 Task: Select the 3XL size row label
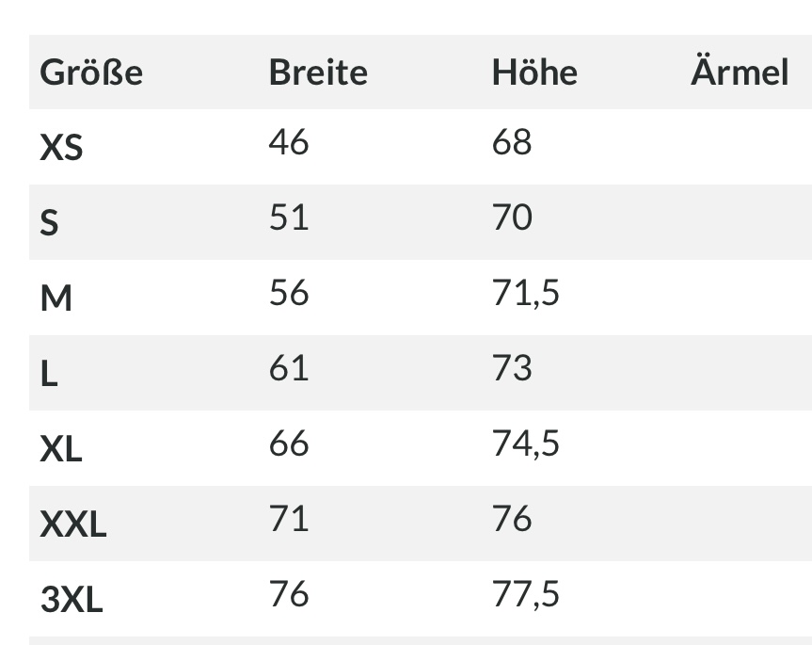[x=72, y=600]
